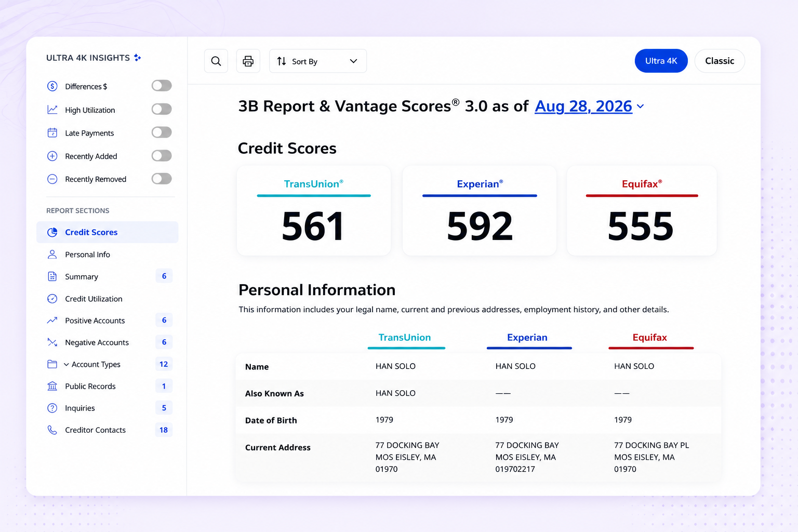This screenshot has height=532, width=798.
Task: Click the Summary count badge 6
Action: 164,276
